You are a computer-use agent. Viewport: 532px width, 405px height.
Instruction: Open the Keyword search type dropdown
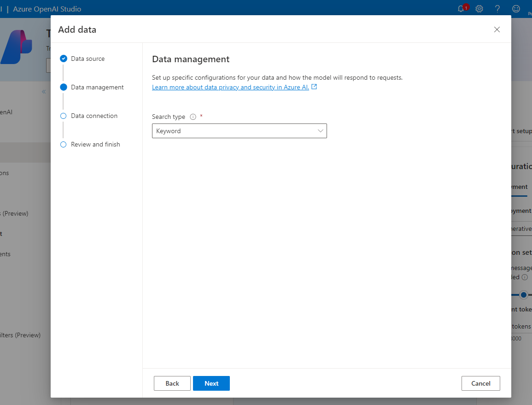point(240,131)
